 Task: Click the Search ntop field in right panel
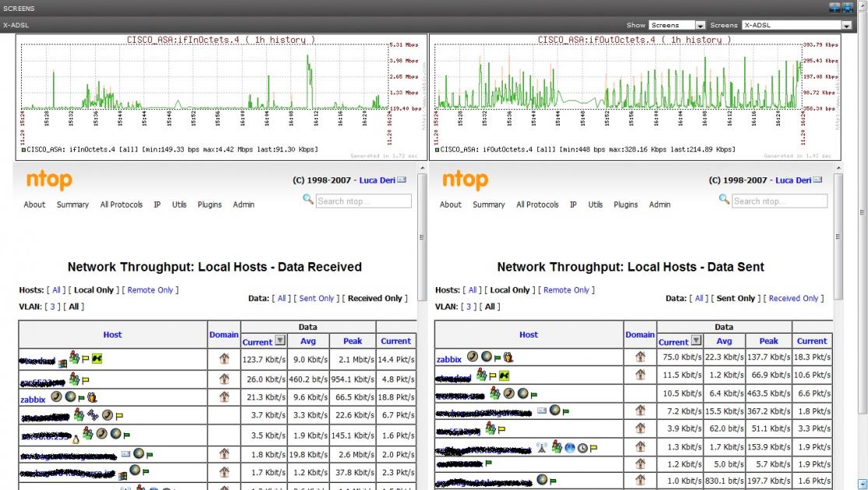[x=779, y=201]
